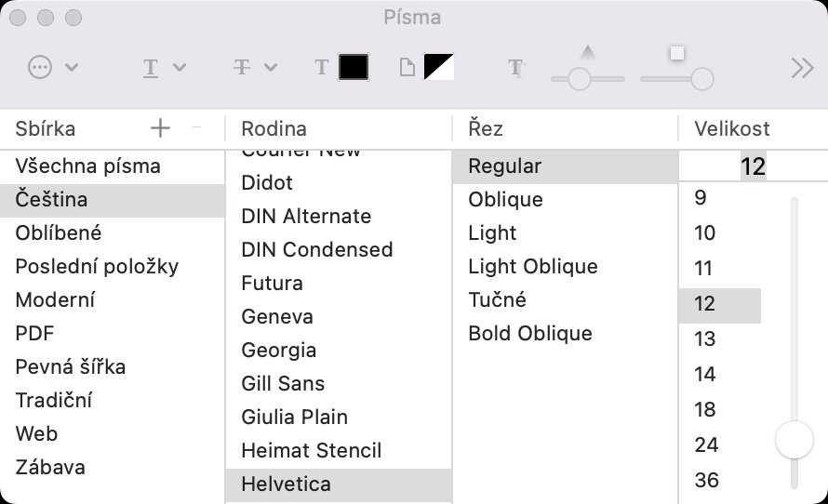
Task: Open the actions menu (ellipsis icon)
Action: pyautogui.click(x=51, y=67)
